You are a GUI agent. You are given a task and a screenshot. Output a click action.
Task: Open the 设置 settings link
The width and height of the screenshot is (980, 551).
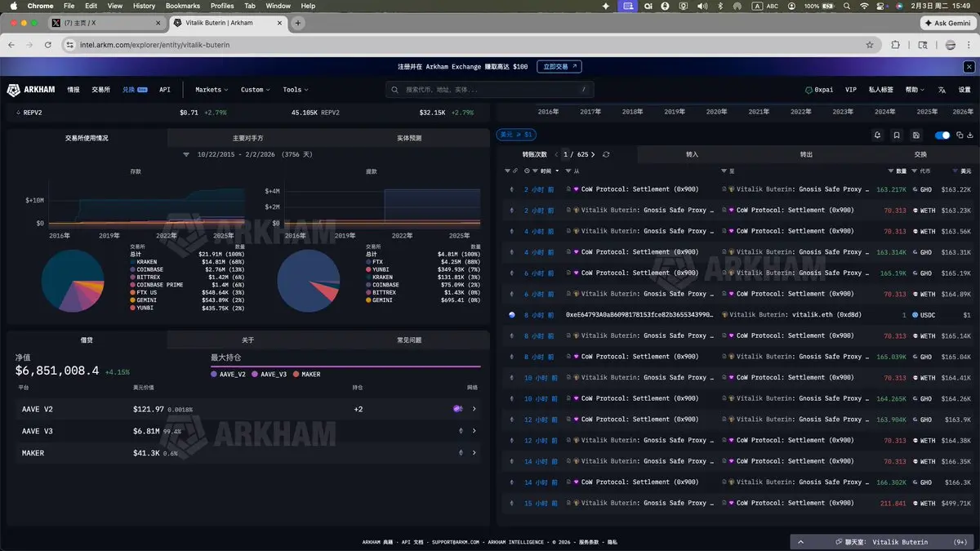click(964, 90)
